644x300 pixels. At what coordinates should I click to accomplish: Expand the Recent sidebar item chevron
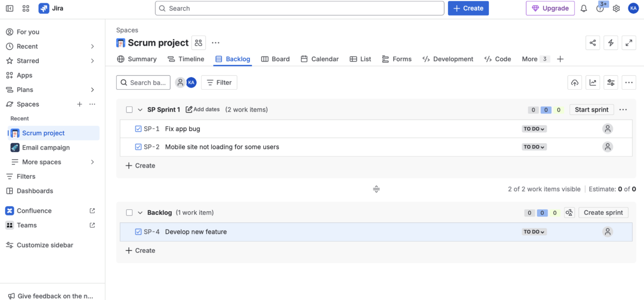tap(92, 46)
